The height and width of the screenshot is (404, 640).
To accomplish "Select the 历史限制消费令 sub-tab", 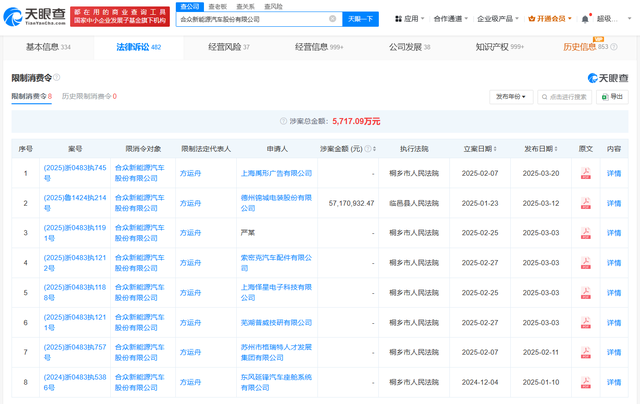I will pos(89,96).
